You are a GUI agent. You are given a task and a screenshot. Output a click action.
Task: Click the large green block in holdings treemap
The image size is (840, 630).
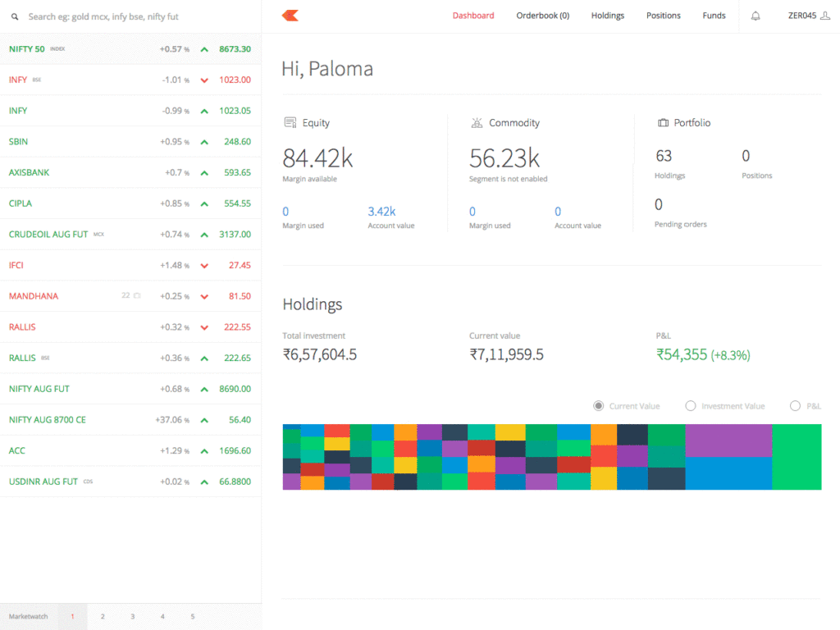pyautogui.click(x=797, y=457)
